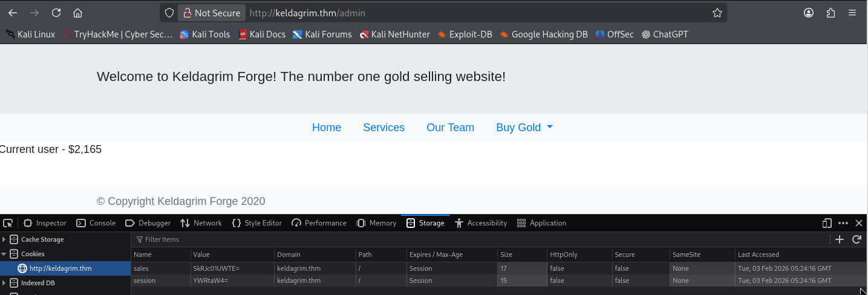Switch to the Network tab
This screenshot has height=295, width=868.
(201, 223)
